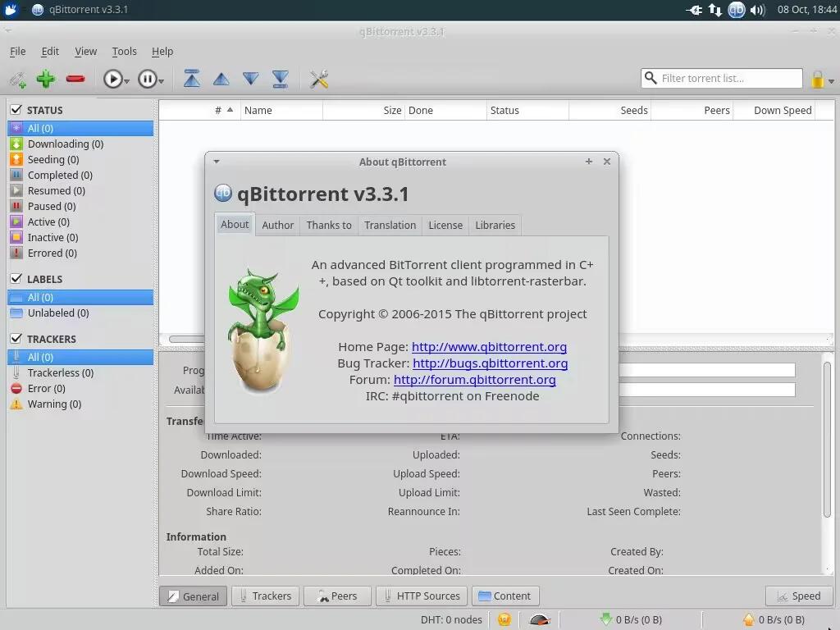Click the Resume play button in toolbar
Image resolution: width=840 pixels, height=630 pixels.
click(112, 80)
